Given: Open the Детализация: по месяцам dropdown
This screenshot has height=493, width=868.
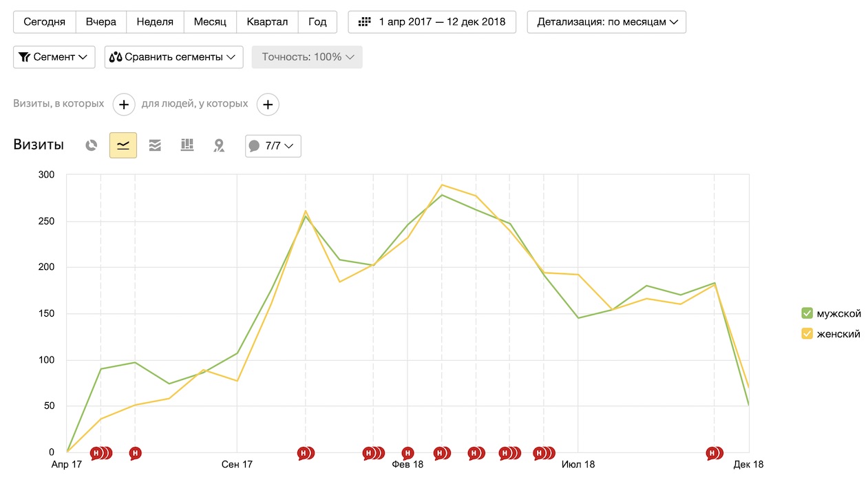Looking at the screenshot, I should [606, 22].
